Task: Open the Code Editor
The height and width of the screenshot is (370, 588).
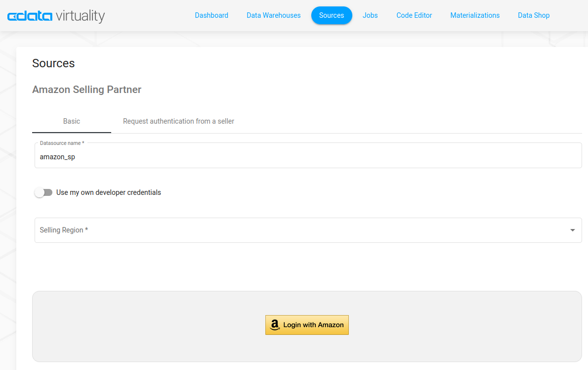Action: pyautogui.click(x=414, y=15)
